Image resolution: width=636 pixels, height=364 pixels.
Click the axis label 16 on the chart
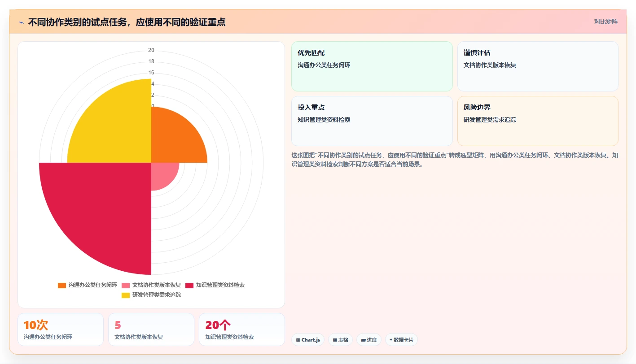coord(151,73)
